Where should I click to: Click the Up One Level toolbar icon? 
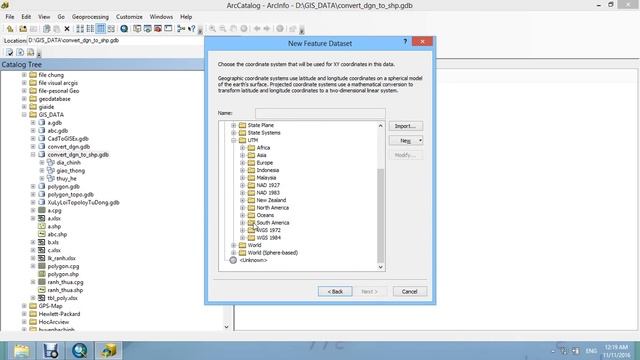(x=10, y=29)
